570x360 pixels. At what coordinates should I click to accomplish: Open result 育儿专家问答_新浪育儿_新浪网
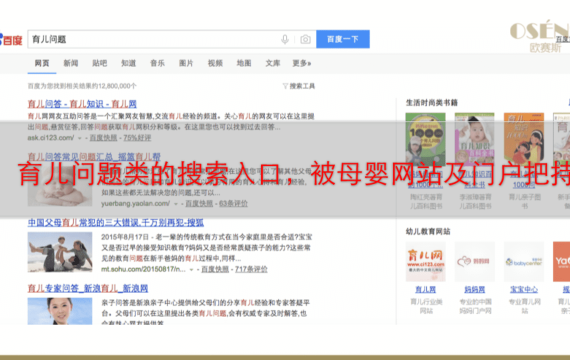(88, 289)
